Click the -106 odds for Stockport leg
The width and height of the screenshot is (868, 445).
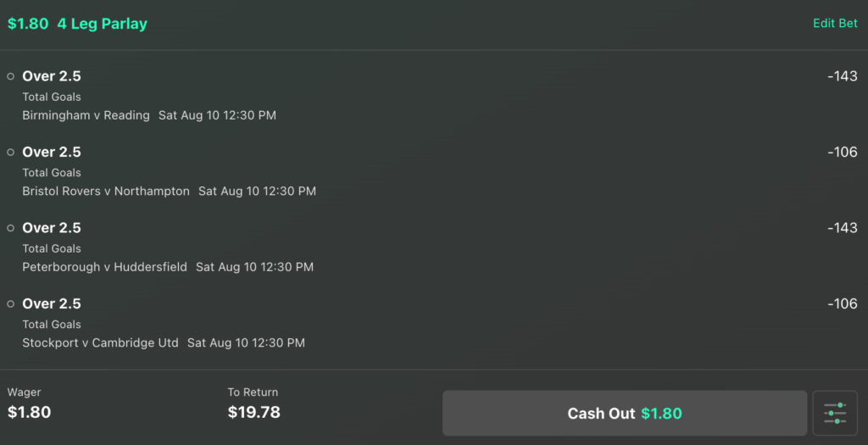tap(842, 303)
